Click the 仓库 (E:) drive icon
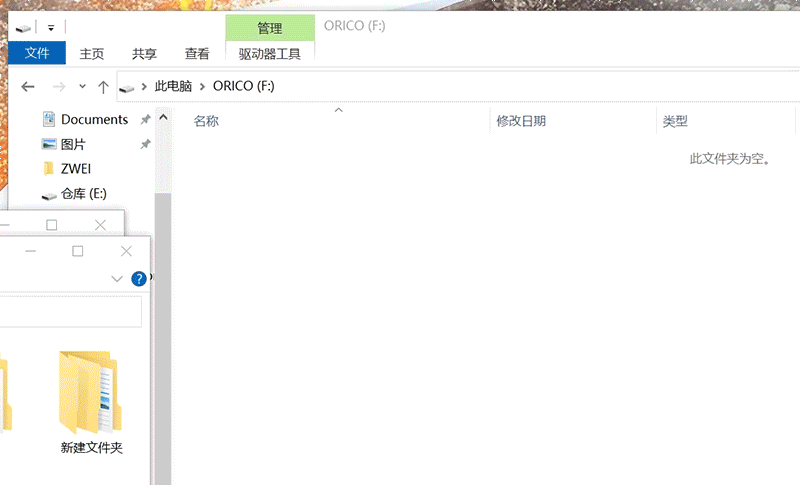Viewport: 800px width, 485px height. pos(49,195)
